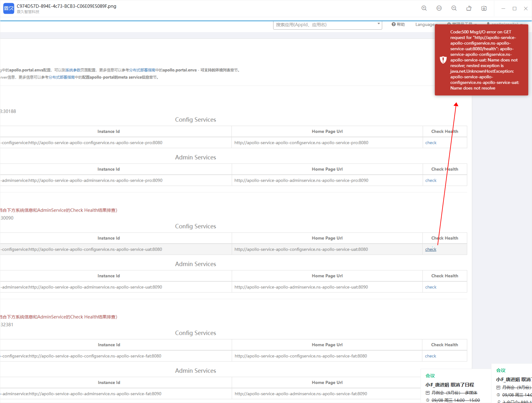Image resolution: width=532 pixels, height=403 pixels.
Task: Open the 管理员工具 menu
Action: pyautogui.click(x=462, y=24)
